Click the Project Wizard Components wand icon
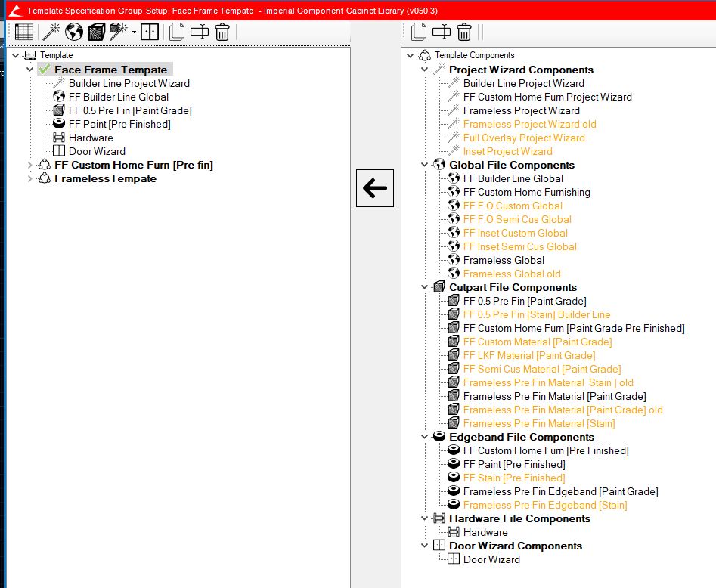The height and width of the screenshot is (588, 716). coord(439,69)
